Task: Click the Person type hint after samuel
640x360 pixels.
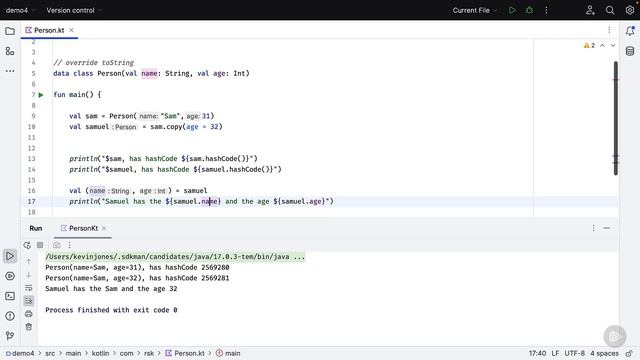Action: [124, 127]
